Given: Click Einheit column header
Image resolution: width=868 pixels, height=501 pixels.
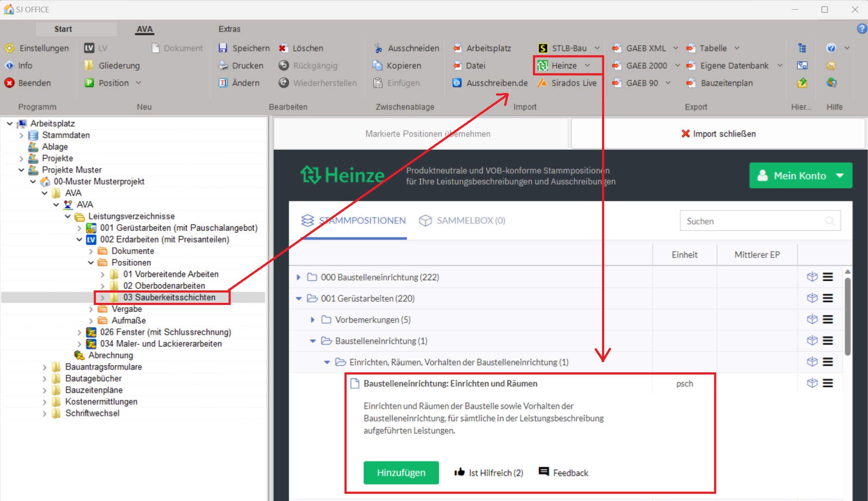Looking at the screenshot, I should pos(684,255).
